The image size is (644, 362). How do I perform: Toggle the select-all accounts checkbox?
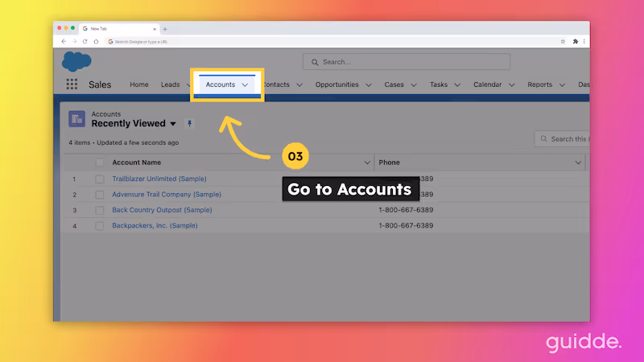tap(99, 162)
